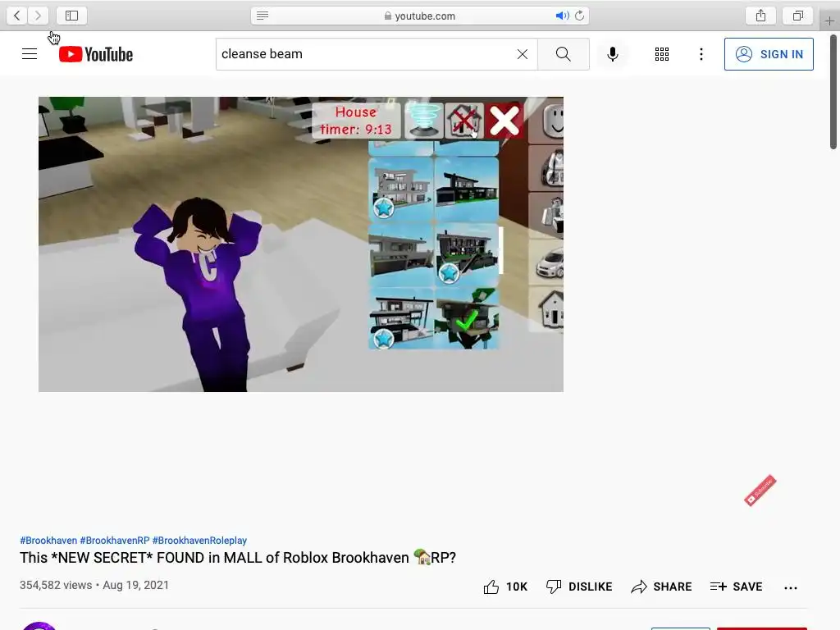Click the page vertical scrollbar thumb
The width and height of the screenshot is (840, 630).
point(833,92)
